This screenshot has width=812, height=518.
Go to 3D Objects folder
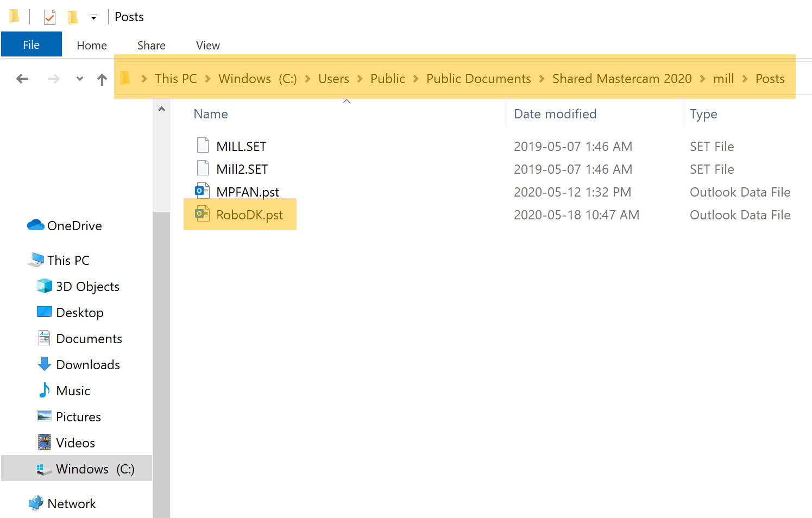(87, 287)
